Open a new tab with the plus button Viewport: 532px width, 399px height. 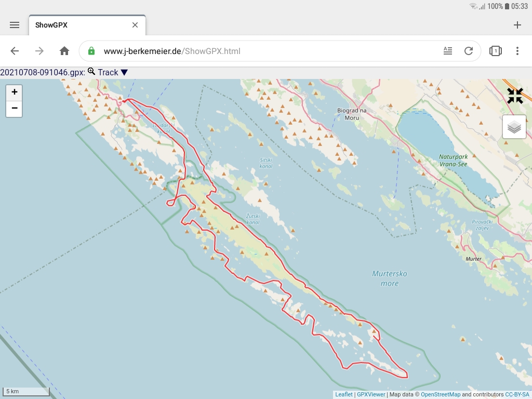click(517, 24)
